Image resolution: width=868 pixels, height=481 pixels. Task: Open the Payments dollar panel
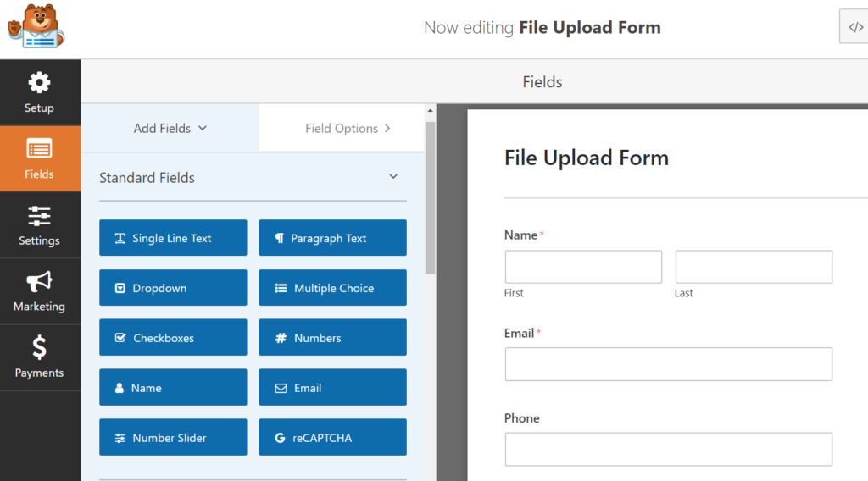(40, 357)
